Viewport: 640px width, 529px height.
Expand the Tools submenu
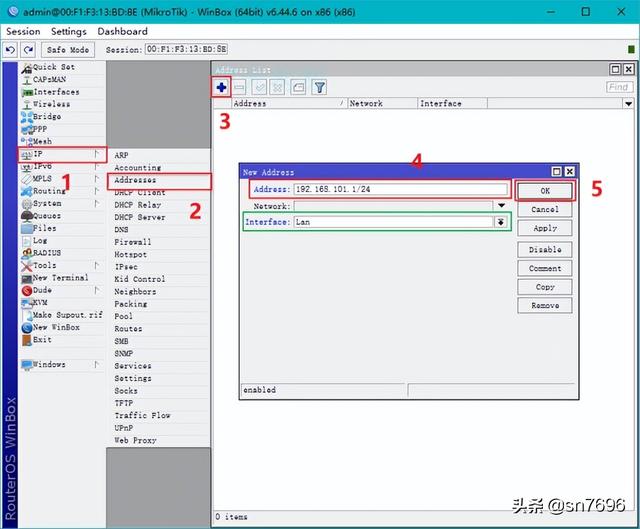coord(63,265)
